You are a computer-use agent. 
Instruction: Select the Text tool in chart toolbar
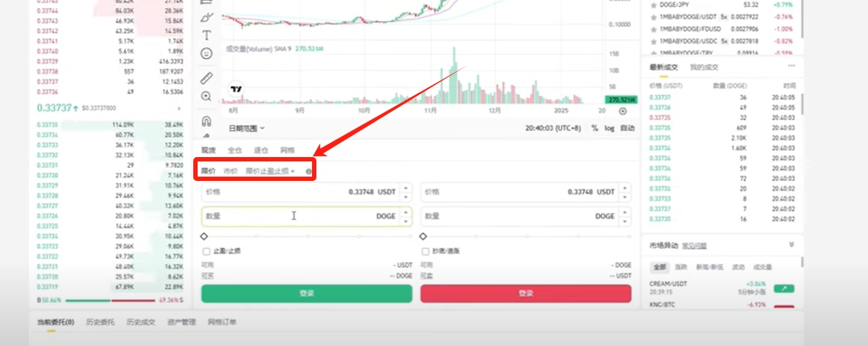206,35
